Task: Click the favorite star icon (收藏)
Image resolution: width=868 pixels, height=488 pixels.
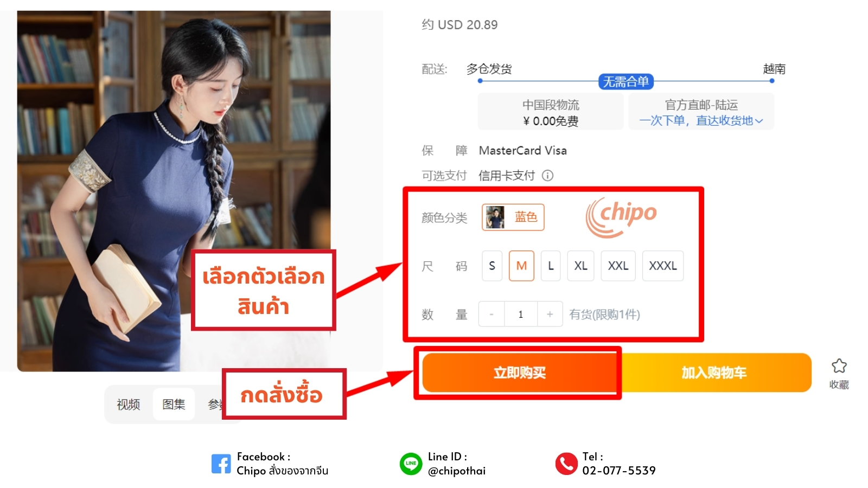Action: pyautogui.click(x=839, y=366)
